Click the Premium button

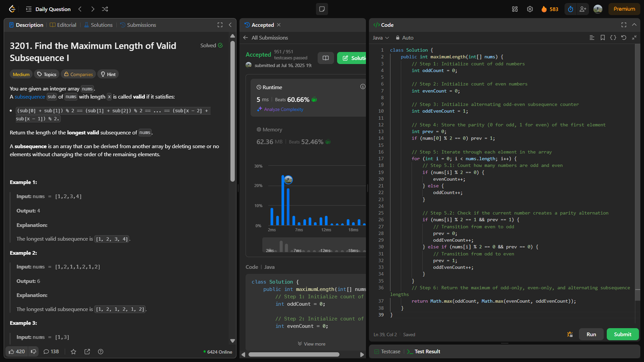tap(624, 9)
